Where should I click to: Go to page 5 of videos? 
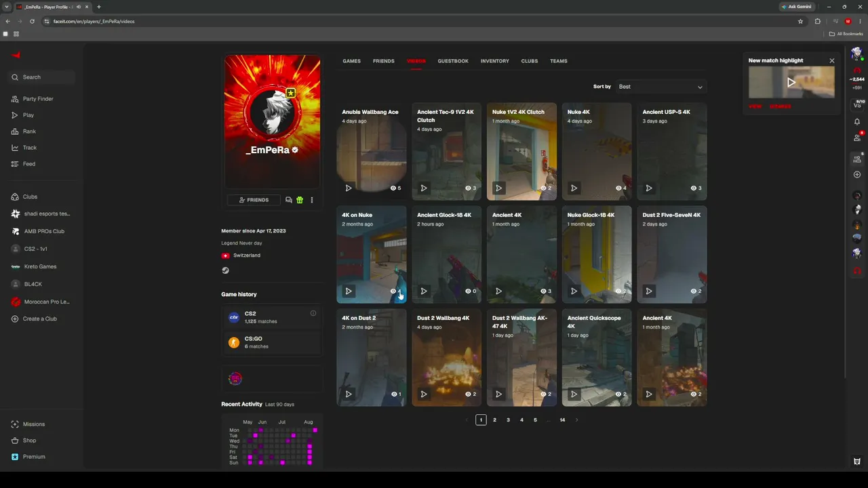(535, 420)
